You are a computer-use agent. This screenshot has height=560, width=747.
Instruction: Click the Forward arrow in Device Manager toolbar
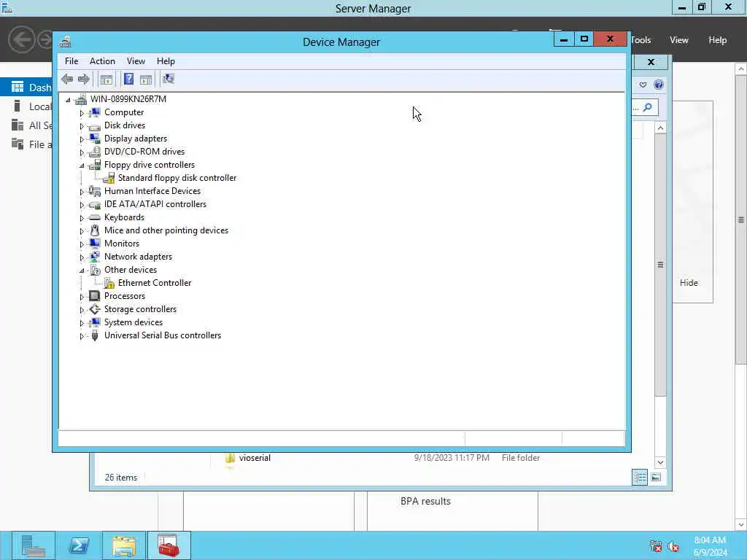pos(83,79)
